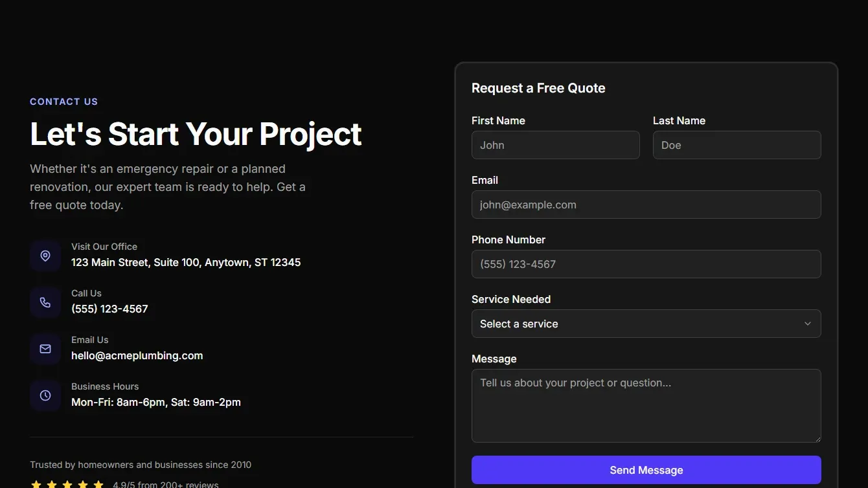Click the resize handle of the Message textarea
Image resolution: width=868 pixels, height=488 pixels.
[817, 438]
